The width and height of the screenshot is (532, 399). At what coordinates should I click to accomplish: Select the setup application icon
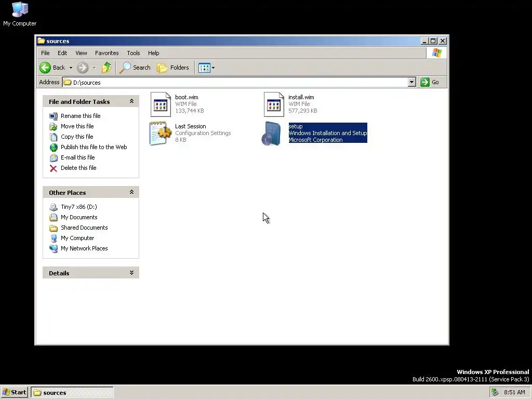272,134
